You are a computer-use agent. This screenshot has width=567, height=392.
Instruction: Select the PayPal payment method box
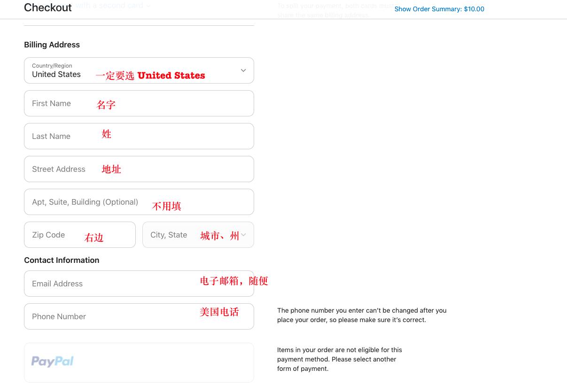coord(139,362)
